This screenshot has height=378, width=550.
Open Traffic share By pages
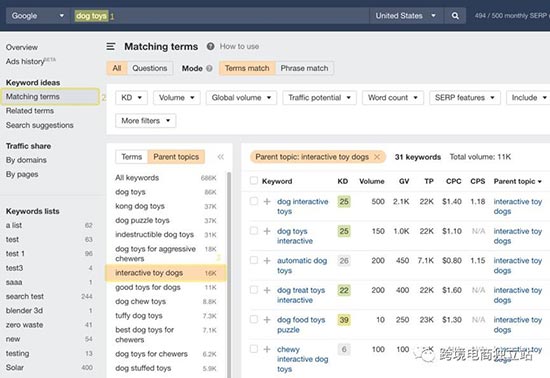click(x=22, y=174)
